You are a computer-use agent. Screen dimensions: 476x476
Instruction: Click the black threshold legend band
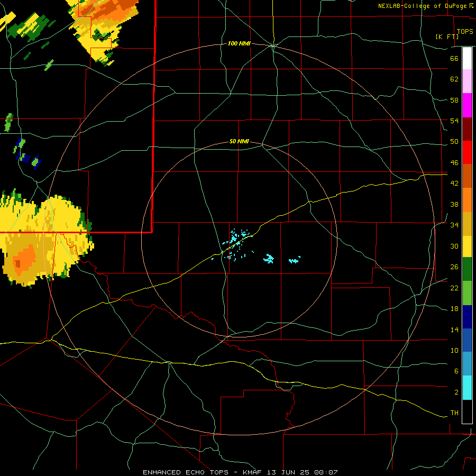[467, 411]
